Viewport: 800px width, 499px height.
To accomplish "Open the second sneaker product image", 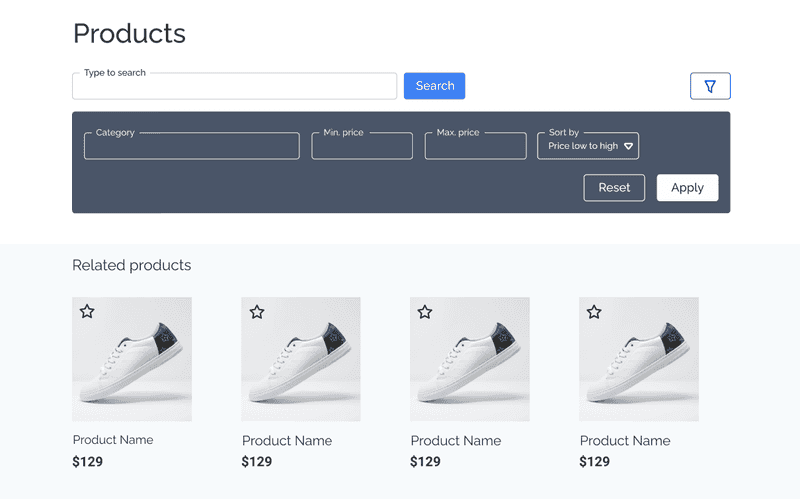I will (x=301, y=365).
